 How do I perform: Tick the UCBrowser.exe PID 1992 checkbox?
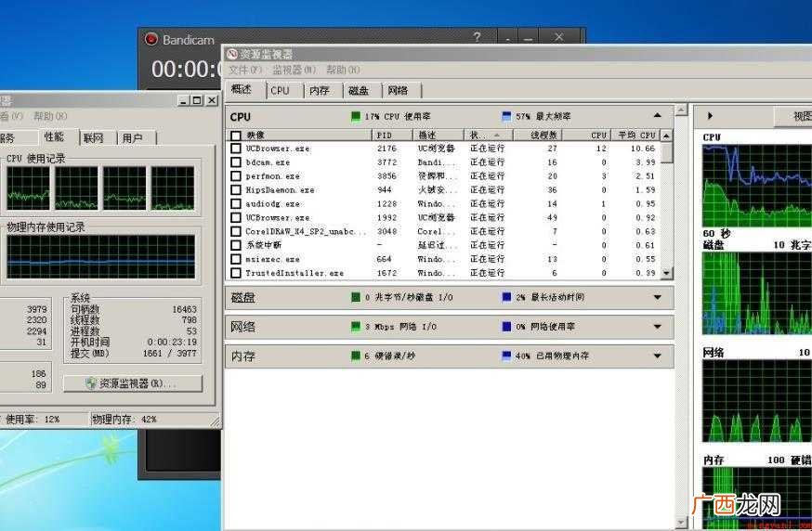click(236, 217)
